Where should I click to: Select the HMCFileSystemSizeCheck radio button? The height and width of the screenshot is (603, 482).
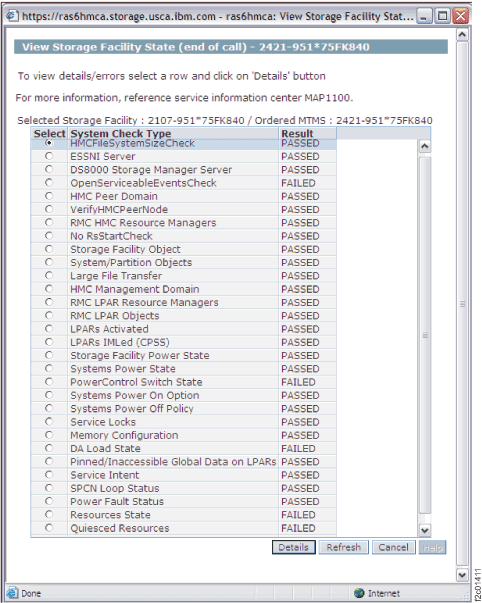[x=49, y=143]
